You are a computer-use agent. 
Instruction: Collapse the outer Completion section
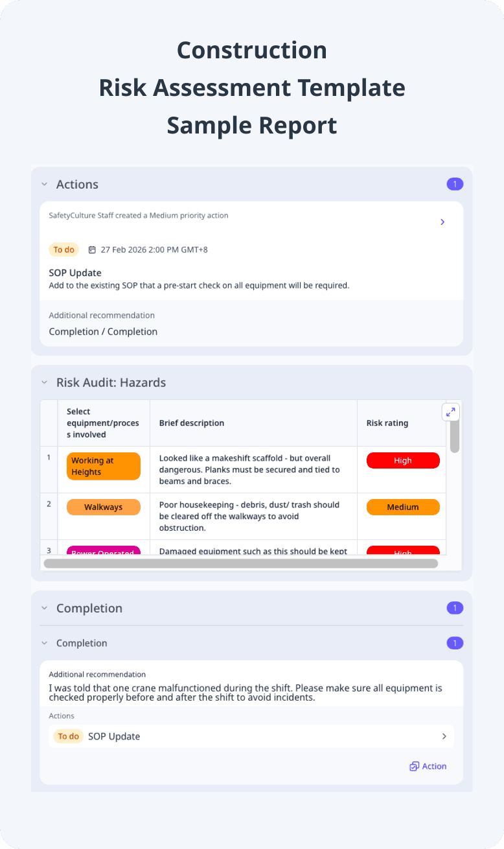[x=44, y=608]
